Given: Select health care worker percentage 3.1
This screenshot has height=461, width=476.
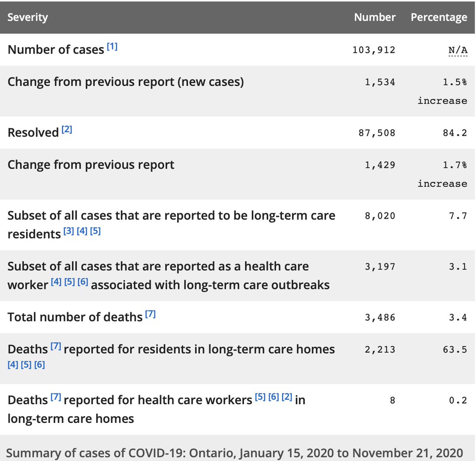Looking at the screenshot, I should pos(458,267).
